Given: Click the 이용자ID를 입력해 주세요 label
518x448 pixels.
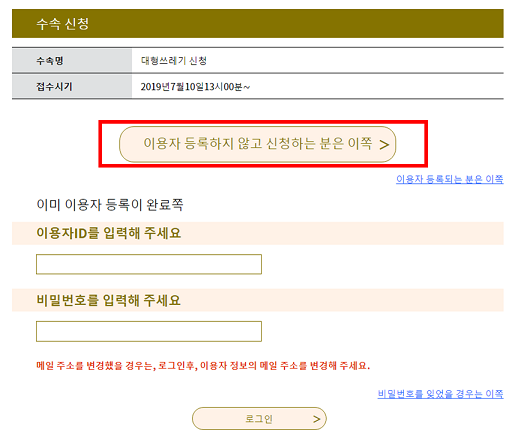Looking at the screenshot, I should (x=109, y=233).
